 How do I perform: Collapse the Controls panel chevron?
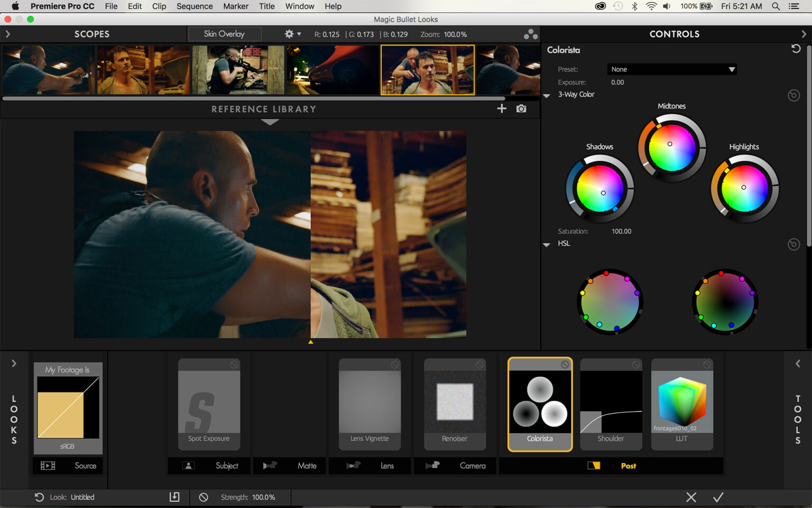click(x=804, y=34)
